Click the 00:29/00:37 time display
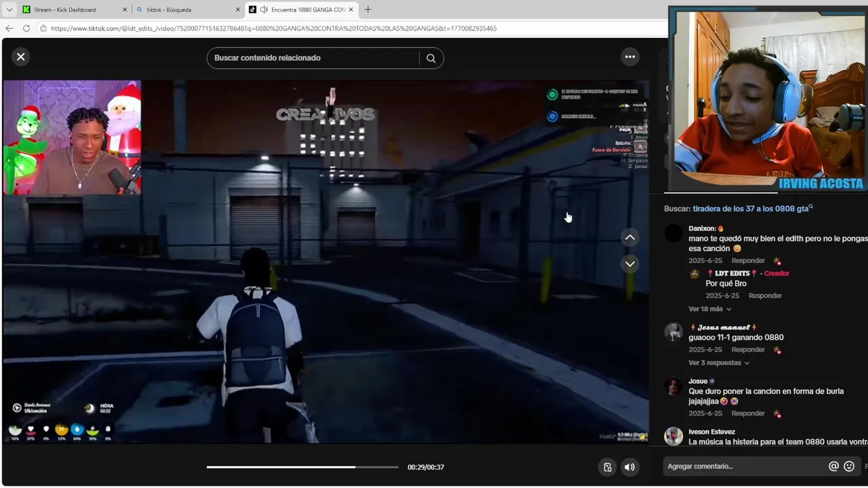 (426, 467)
